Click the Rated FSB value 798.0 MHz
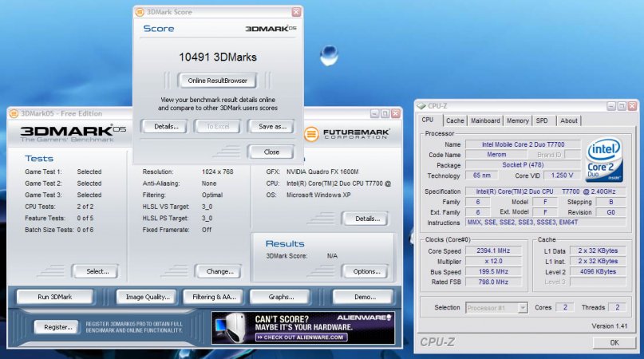Image resolution: width=644 pixels, height=359 pixels. pyautogui.click(x=493, y=282)
